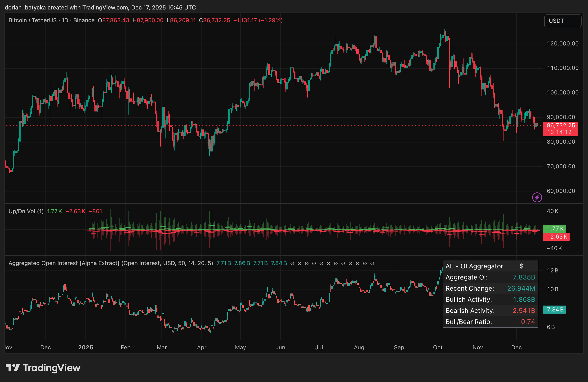Image resolution: width=588 pixels, height=382 pixels.
Task: Click the dorian_batycka created with TradingView.com header
Action: click(100, 7)
